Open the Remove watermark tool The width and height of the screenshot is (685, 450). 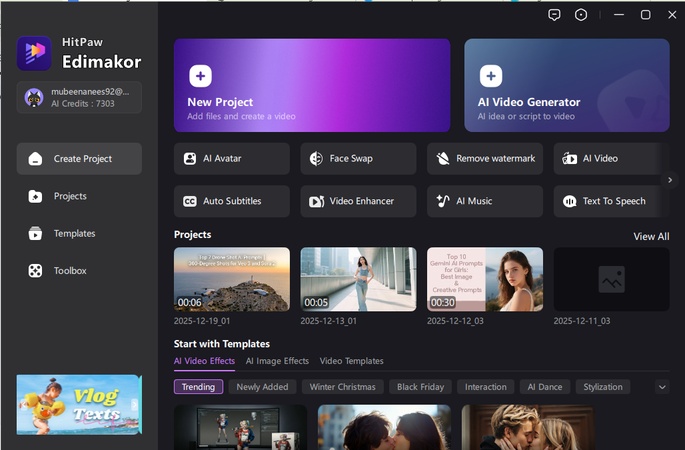pyautogui.click(x=484, y=158)
